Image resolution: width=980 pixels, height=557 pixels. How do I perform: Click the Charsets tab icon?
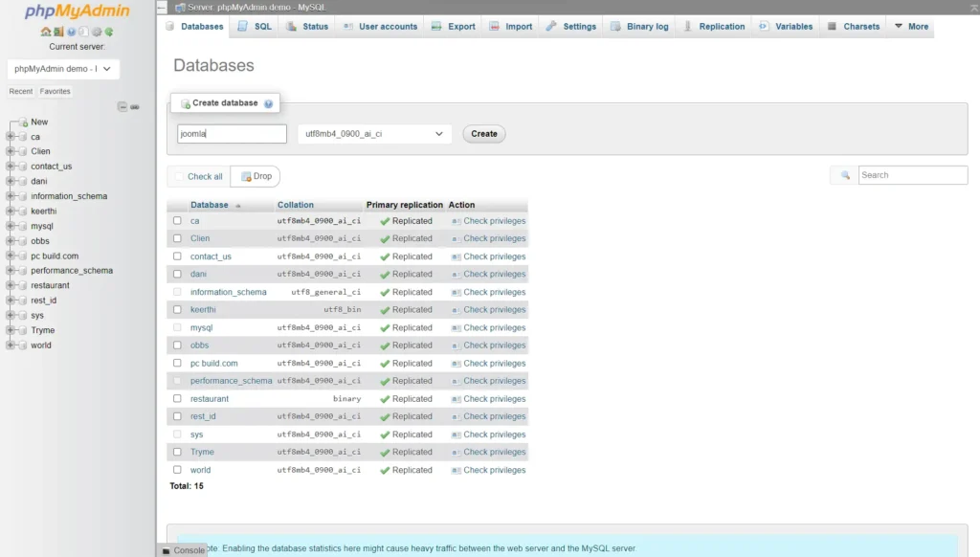click(x=832, y=26)
